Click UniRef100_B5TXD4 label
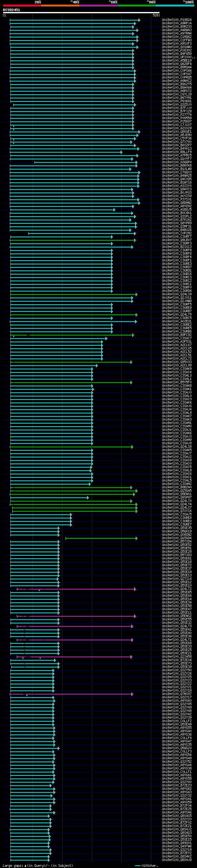This screenshot has height=868, width=197. (177, 542)
